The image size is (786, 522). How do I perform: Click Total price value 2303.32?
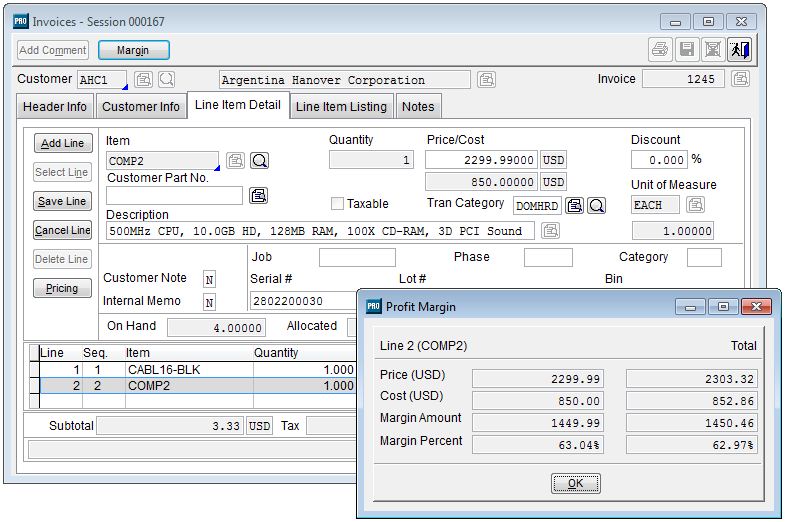(692, 379)
